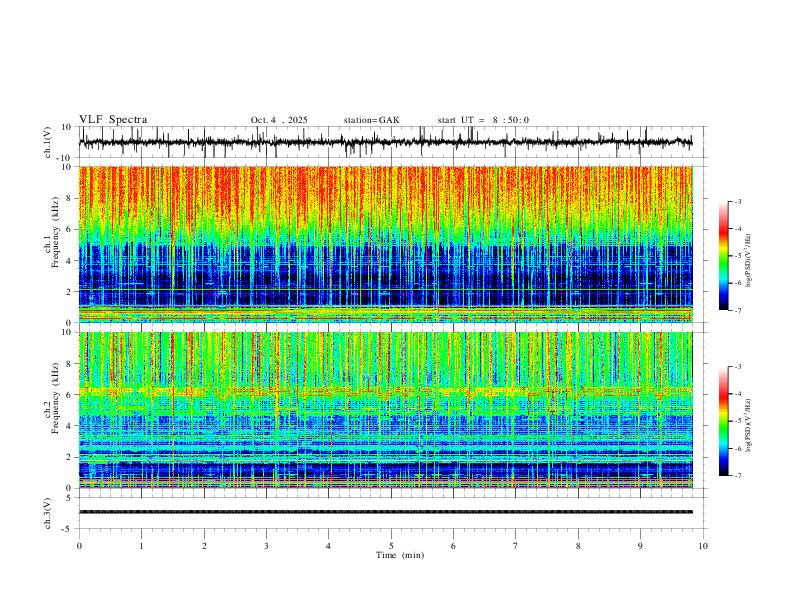Click the "2" kHz tick on ch.1 frequency axis
792x612 pixels.
[x=70, y=291]
